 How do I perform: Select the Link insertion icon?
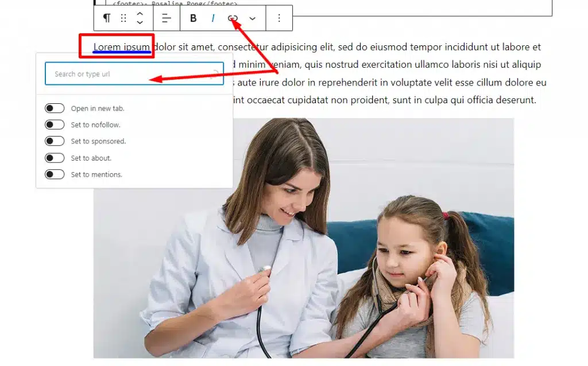tap(232, 18)
